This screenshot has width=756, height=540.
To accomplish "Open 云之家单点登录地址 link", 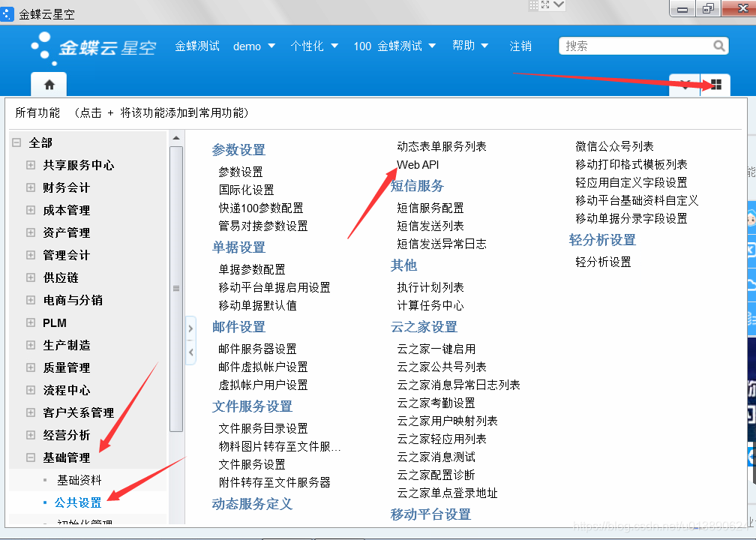I will (x=448, y=493).
